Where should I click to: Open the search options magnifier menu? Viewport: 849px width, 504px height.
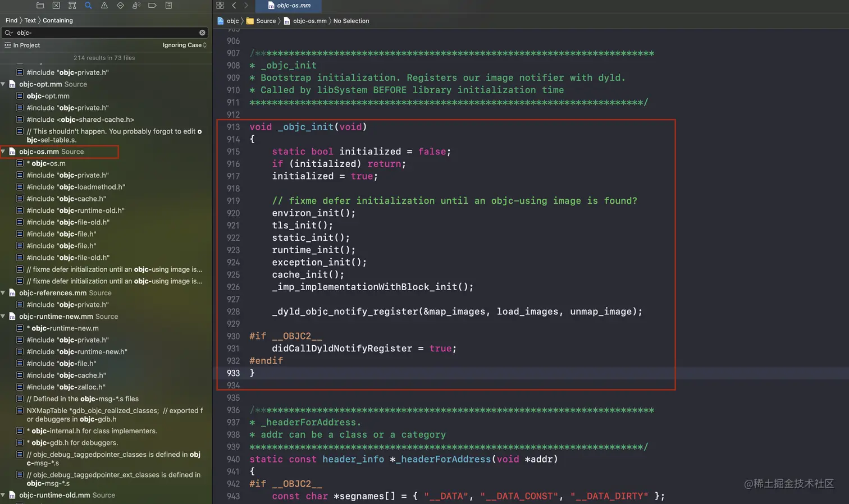pyautogui.click(x=8, y=33)
